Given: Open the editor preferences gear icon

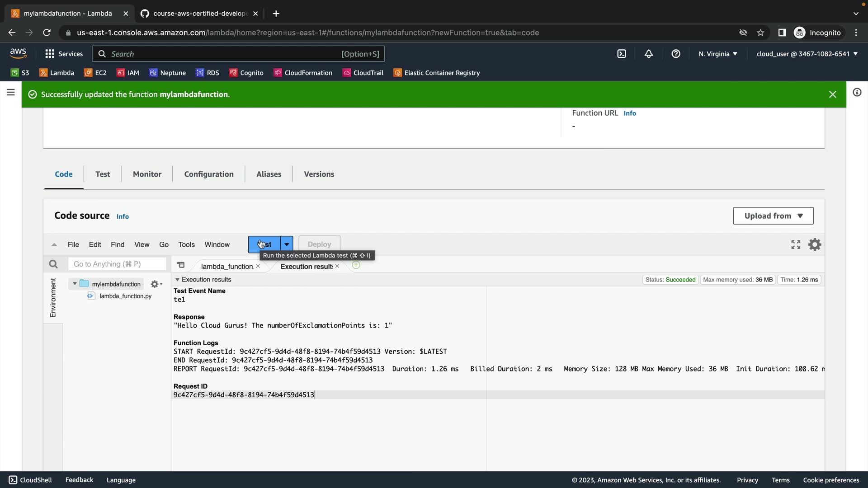Looking at the screenshot, I should pyautogui.click(x=815, y=244).
